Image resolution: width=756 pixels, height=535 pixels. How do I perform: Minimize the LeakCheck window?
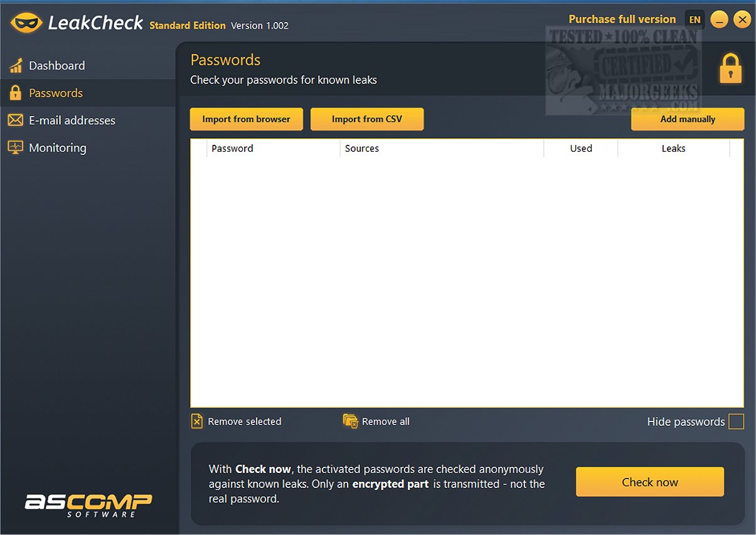click(719, 20)
